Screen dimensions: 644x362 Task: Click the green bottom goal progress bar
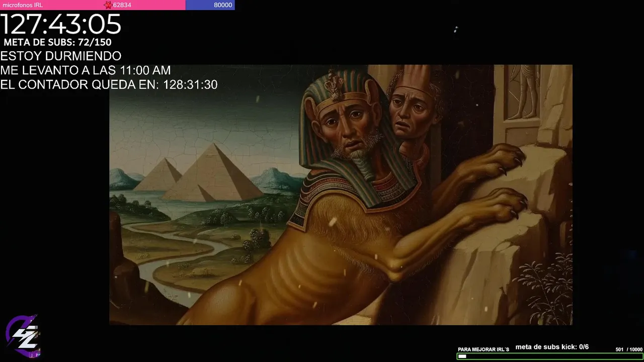[550, 356]
